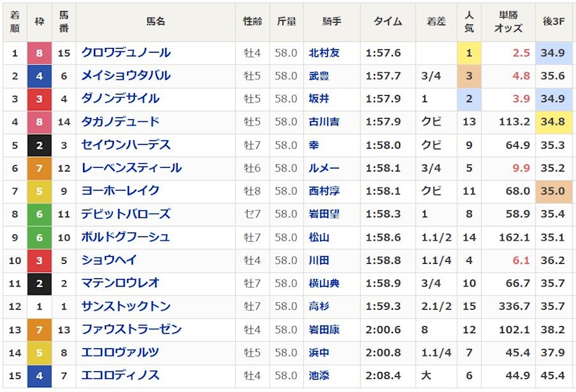The height and width of the screenshot is (392, 576).
Task: Click the 後3F column header
Action: 553,22
